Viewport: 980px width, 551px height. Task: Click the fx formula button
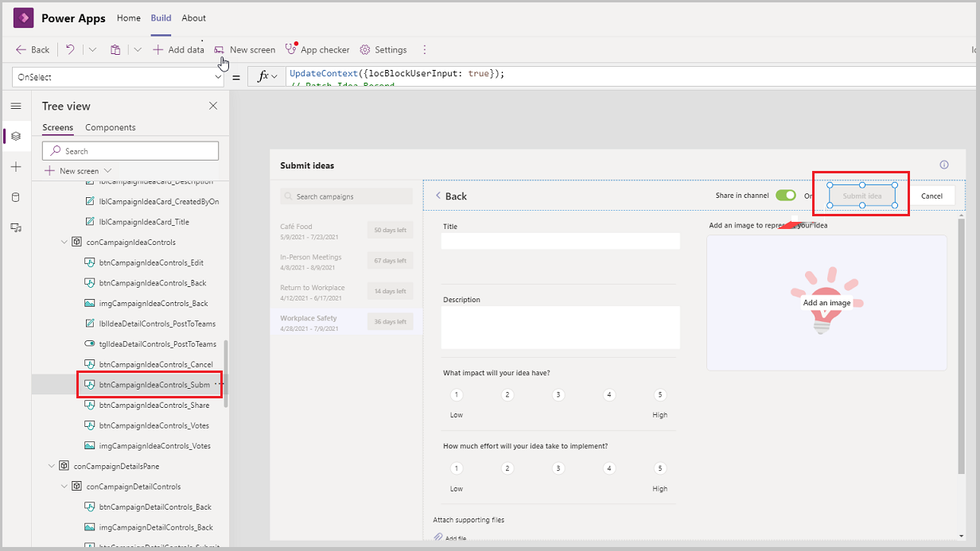click(266, 77)
